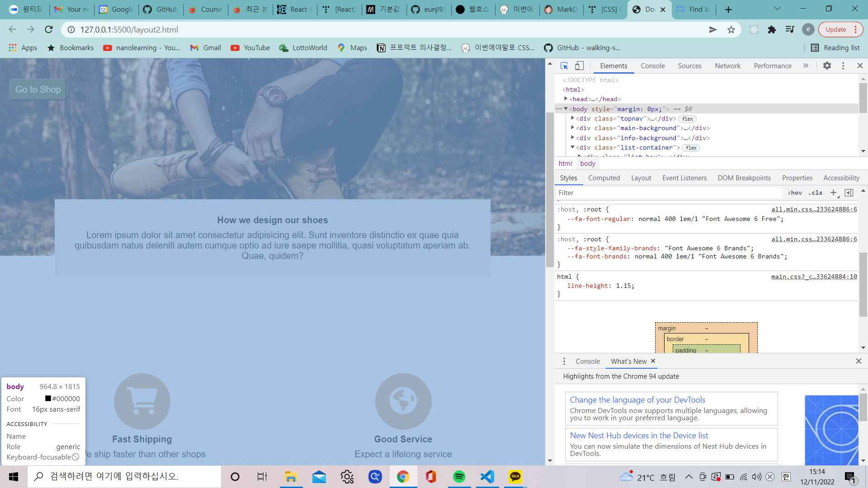Open Apps bookmark shortcut
The width and height of the screenshot is (868, 488).
pyautogui.click(x=23, y=48)
